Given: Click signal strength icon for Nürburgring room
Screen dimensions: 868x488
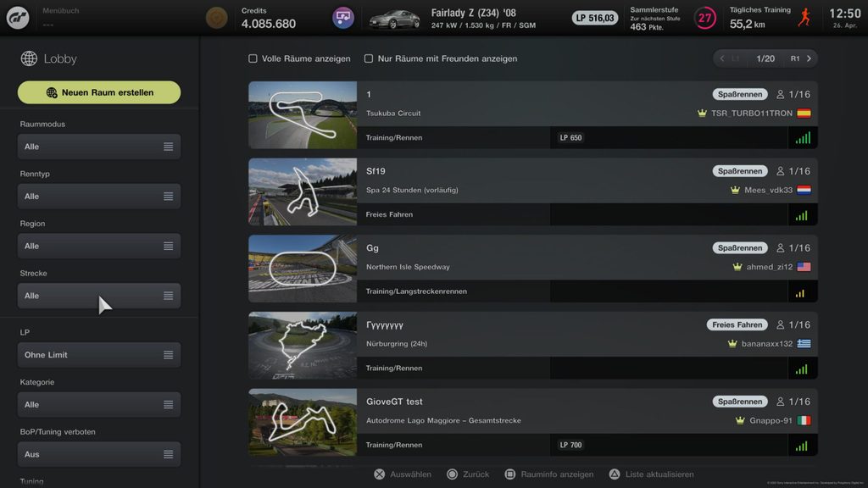Looking at the screenshot, I should 802,369.
